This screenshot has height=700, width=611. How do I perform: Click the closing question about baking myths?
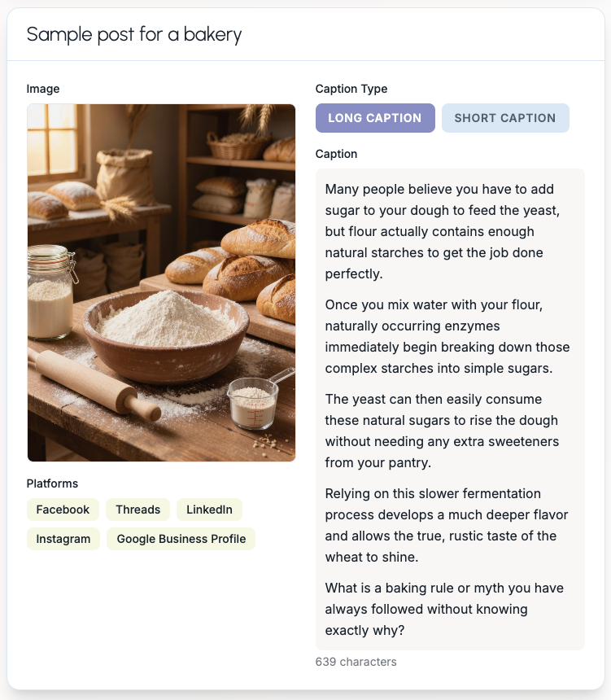coord(446,609)
